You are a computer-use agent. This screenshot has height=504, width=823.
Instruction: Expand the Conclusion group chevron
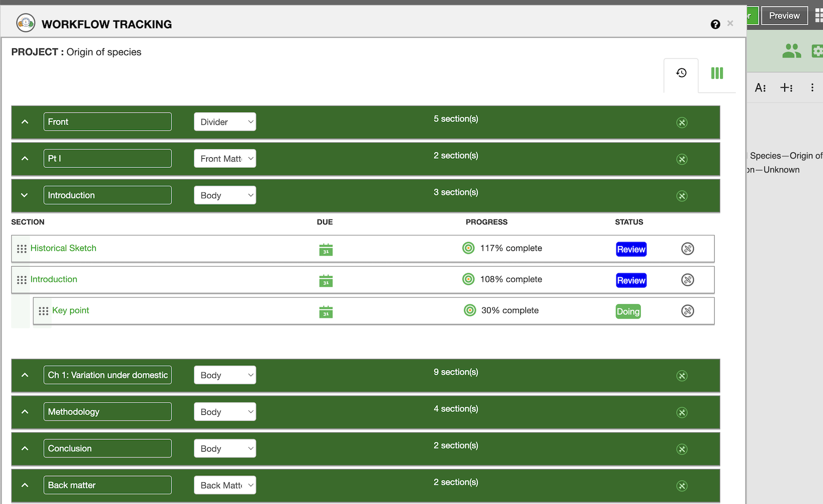pyautogui.click(x=25, y=449)
